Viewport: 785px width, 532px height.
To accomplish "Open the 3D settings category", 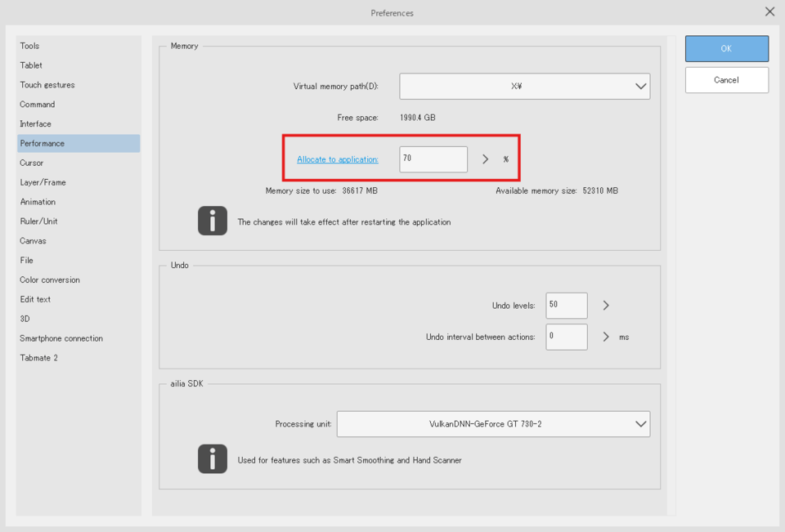I will coord(25,318).
